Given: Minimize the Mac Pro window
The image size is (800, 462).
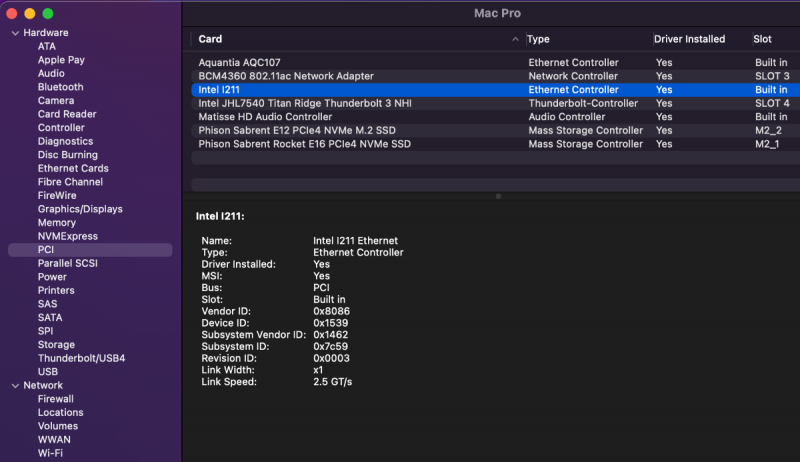Looking at the screenshot, I should click(x=30, y=14).
